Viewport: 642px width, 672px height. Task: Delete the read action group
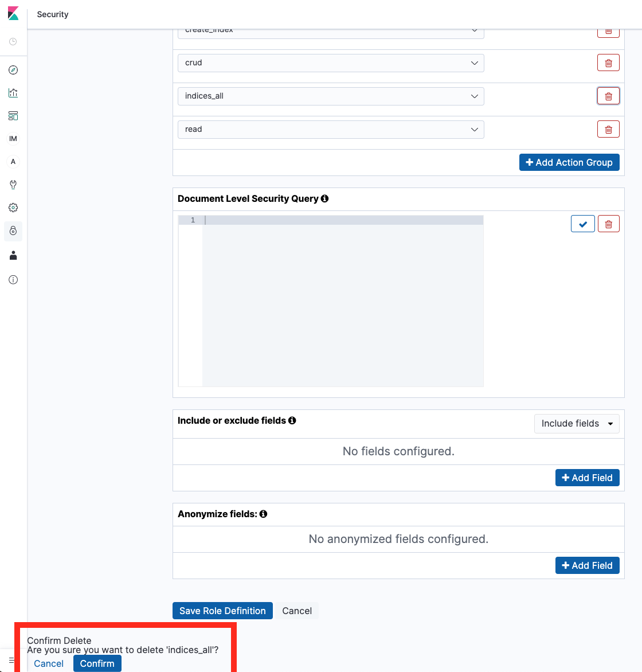click(608, 129)
